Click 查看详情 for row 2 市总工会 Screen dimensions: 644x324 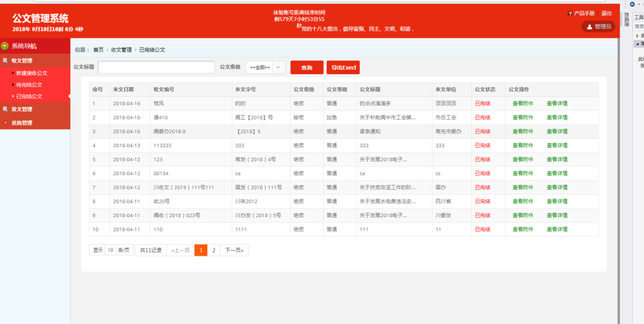tap(557, 117)
